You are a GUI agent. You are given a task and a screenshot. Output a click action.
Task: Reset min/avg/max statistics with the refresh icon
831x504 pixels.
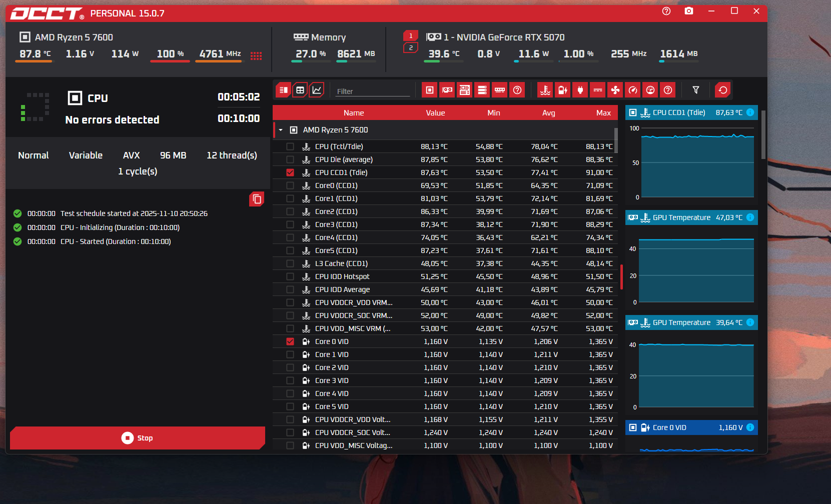(723, 90)
